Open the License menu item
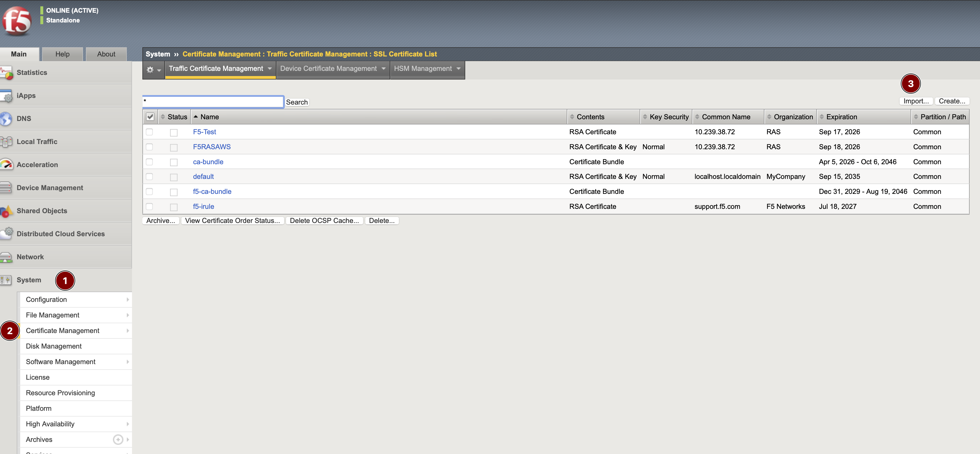The image size is (980, 454). pyautogui.click(x=76, y=378)
